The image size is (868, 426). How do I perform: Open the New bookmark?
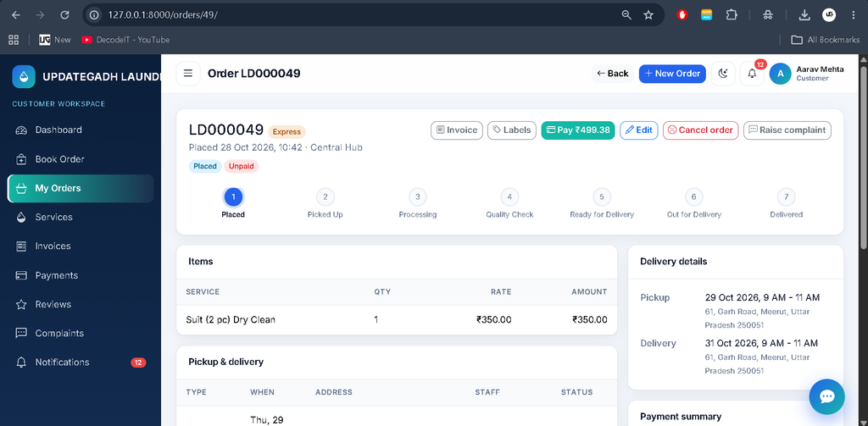(x=55, y=40)
